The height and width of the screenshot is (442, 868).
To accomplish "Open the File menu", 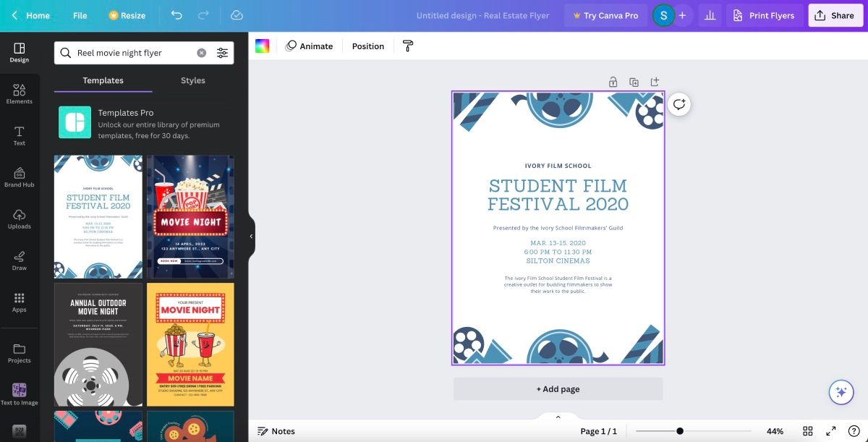I will click(x=80, y=14).
